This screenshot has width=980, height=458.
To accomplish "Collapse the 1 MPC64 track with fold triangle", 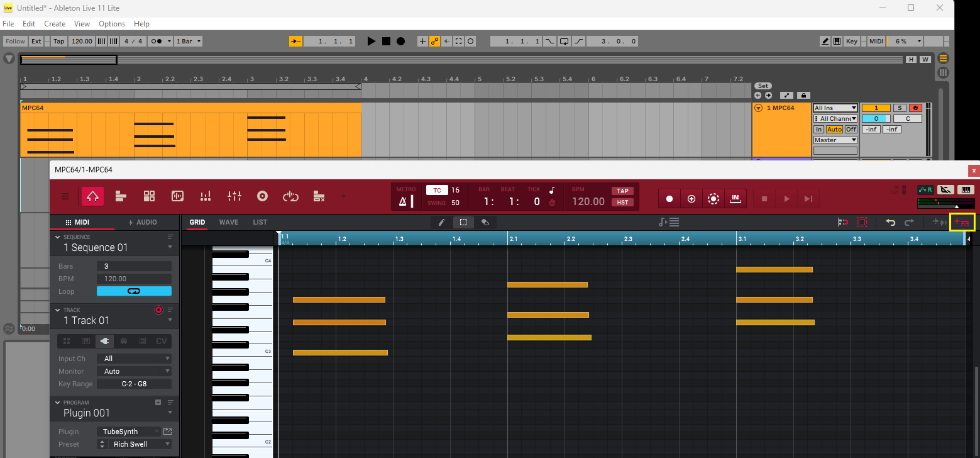I will coord(759,108).
